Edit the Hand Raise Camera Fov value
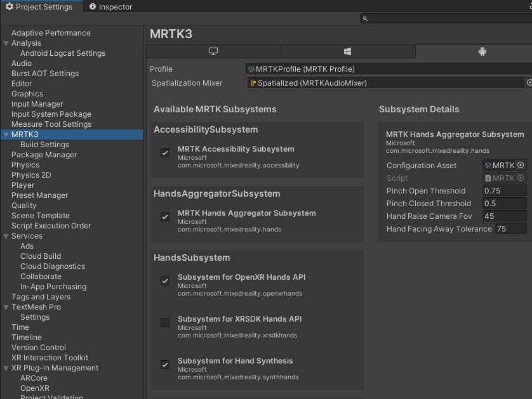The height and width of the screenshot is (399, 532). [x=505, y=216]
